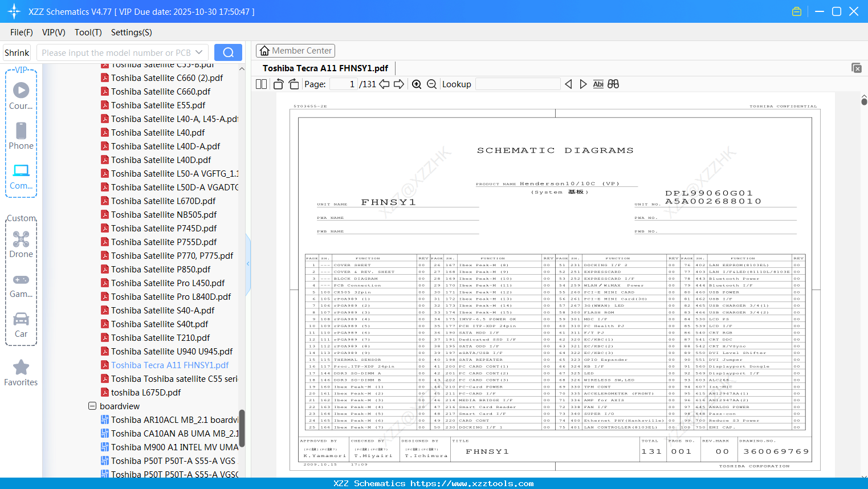Open the Settings(S) menu
Screen dimensions: 868x489
pyautogui.click(x=132, y=32)
